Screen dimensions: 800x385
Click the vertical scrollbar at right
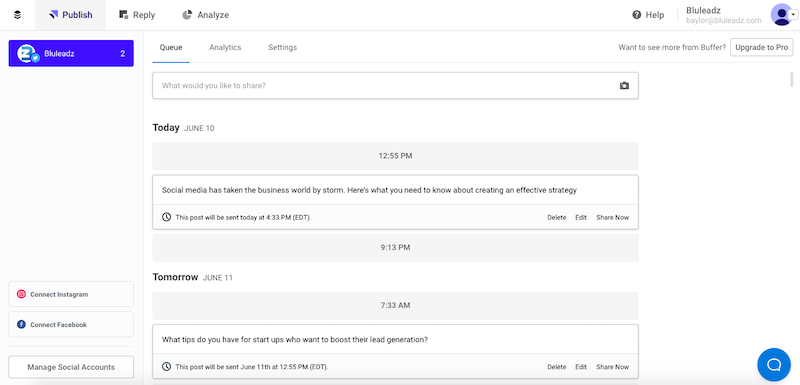(x=792, y=80)
